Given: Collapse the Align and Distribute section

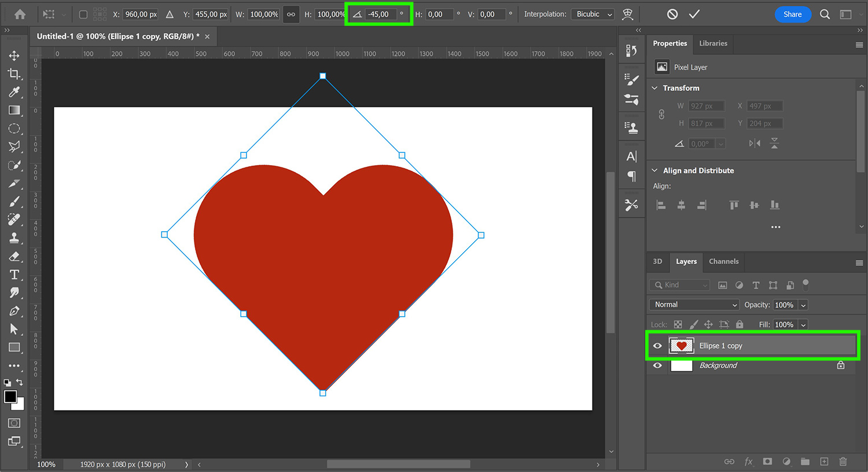Looking at the screenshot, I should pyautogui.click(x=654, y=170).
